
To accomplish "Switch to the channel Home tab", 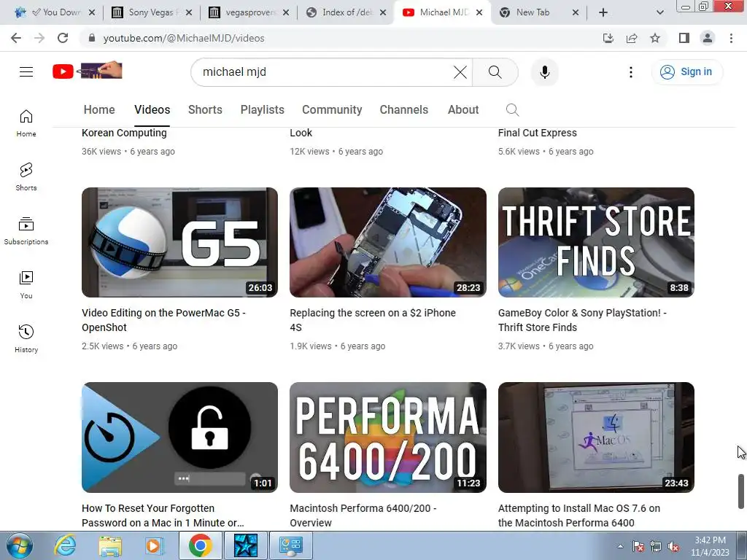I will (99, 109).
